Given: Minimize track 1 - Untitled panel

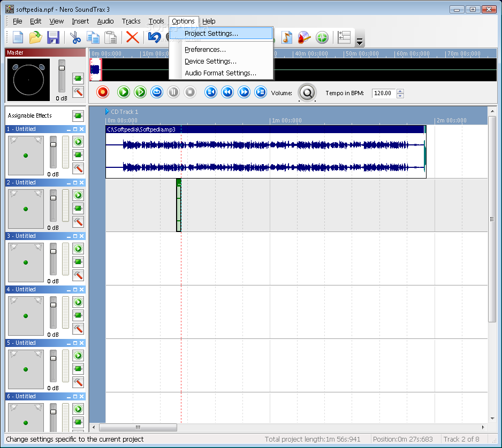Looking at the screenshot, I should 69,129.
